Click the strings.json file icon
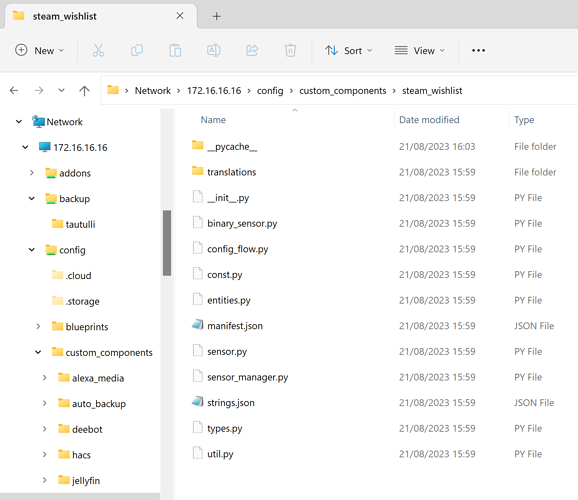The width and height of the screenshot is (578, 500). [x=198, y=402]
